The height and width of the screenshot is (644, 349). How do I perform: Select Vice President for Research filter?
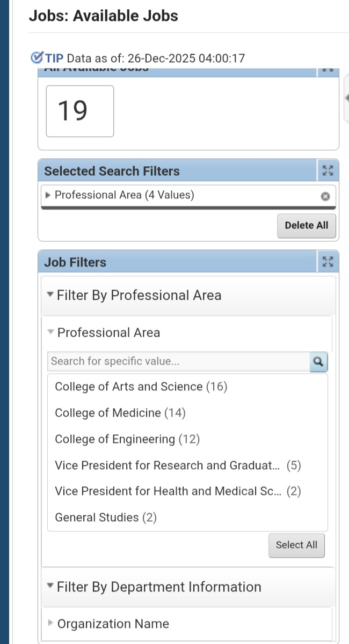click(x=177, y=465)
